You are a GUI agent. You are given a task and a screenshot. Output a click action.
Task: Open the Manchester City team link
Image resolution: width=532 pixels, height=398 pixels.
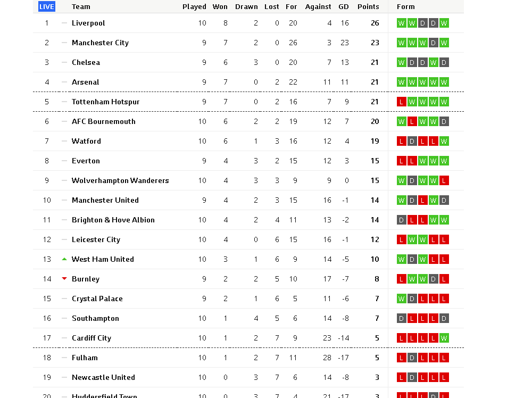click(100, 43)
